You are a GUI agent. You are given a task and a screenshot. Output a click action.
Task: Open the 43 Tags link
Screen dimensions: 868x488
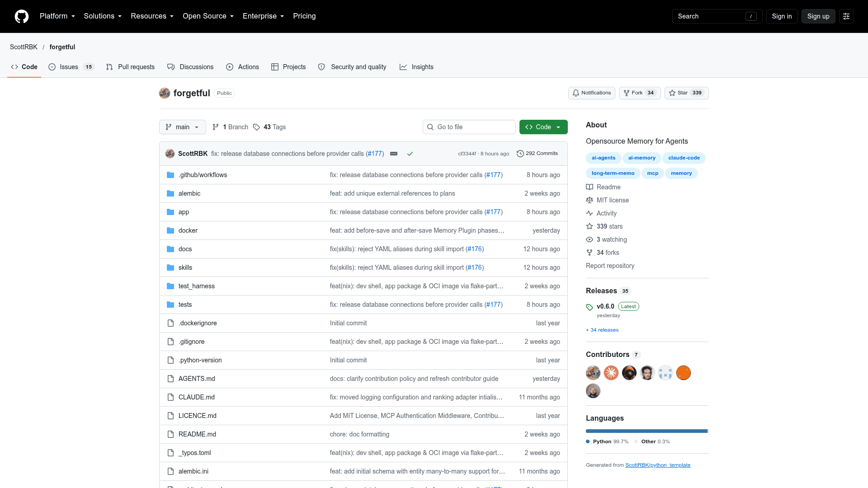pyautogui.click(x=269, y=127)
